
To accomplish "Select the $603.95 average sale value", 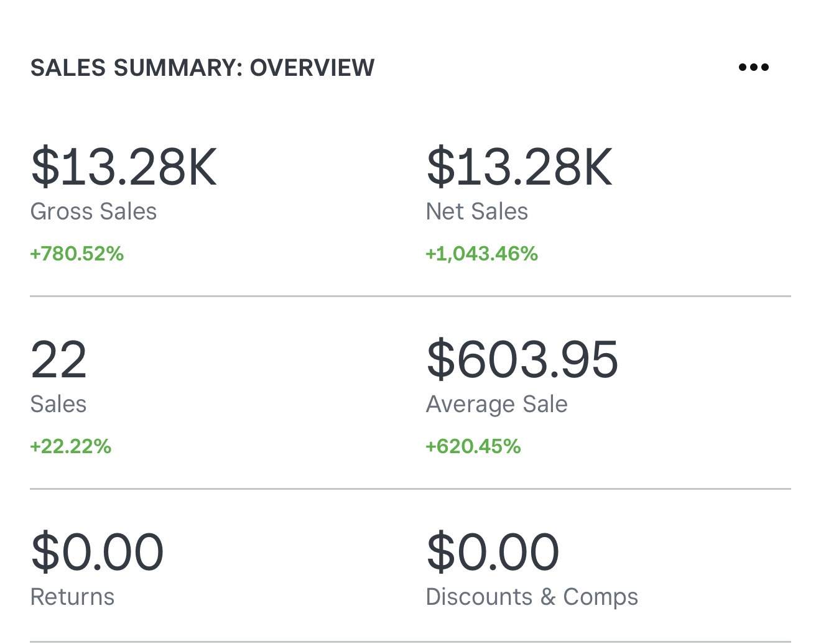I will point(522,359).
